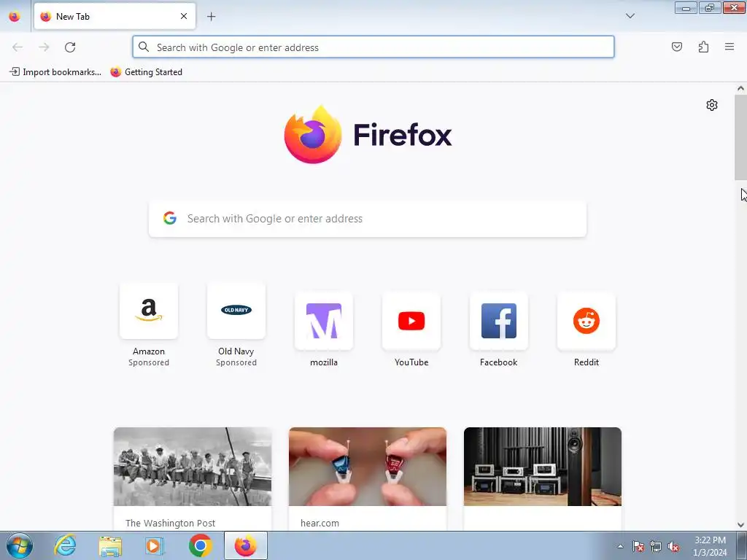Open the Getting Started bookmark
Screen dimensions: 747x560
[x=146, y=72]
